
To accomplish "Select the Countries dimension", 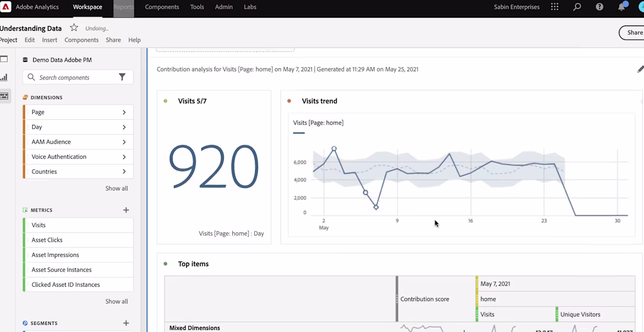I will coord(78,172).
